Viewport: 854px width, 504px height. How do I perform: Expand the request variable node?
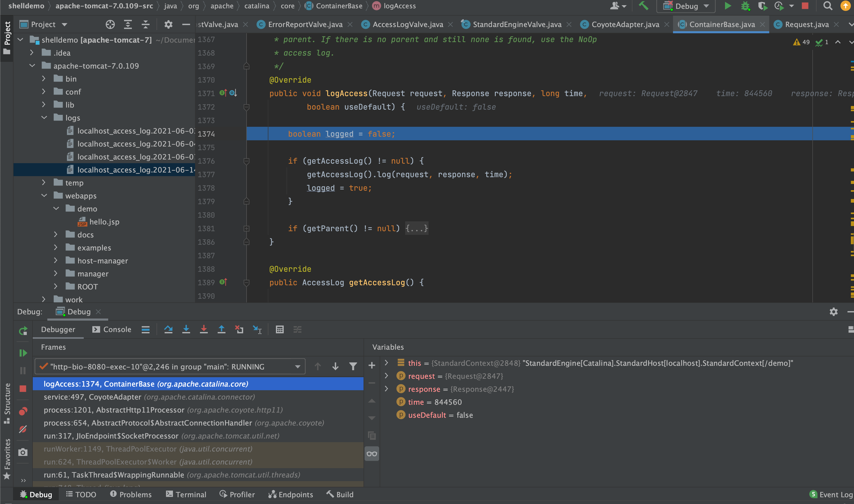pos(386,376)
